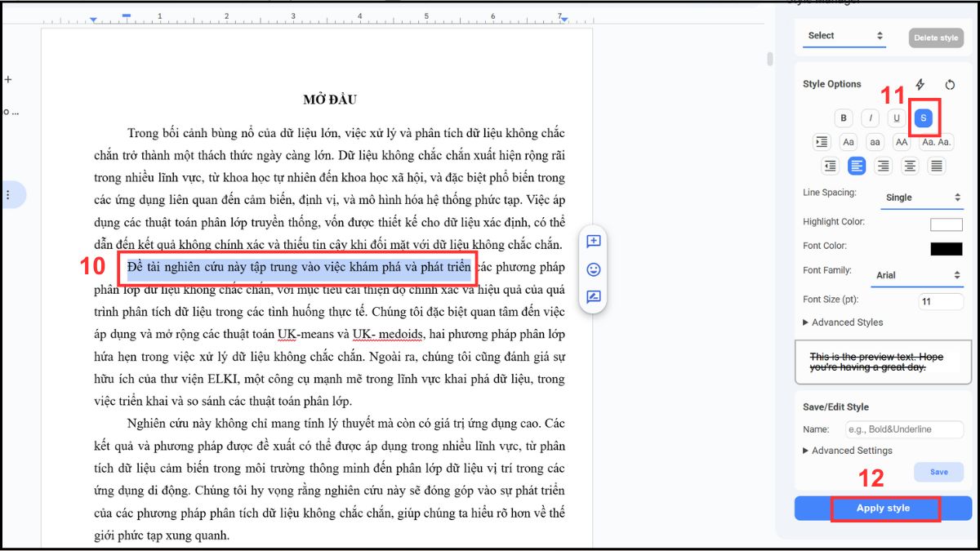Select the justify alignment icon

point(937,166)
